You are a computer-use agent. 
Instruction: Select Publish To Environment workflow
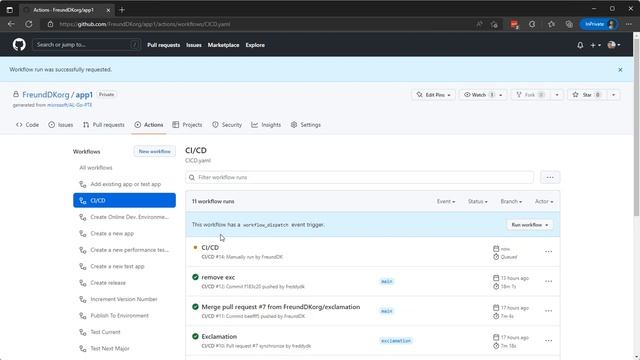pos(124,316)
